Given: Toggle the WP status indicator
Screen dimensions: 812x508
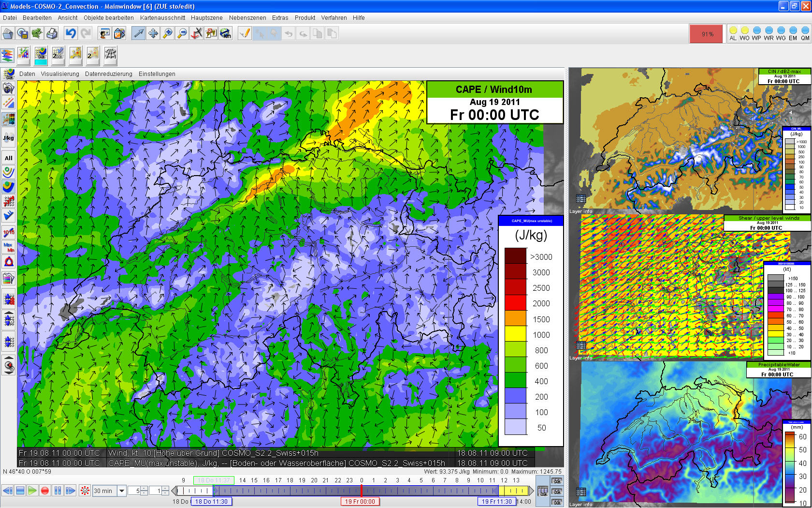Looking at the screenshot, I should (x=756, y=33).
